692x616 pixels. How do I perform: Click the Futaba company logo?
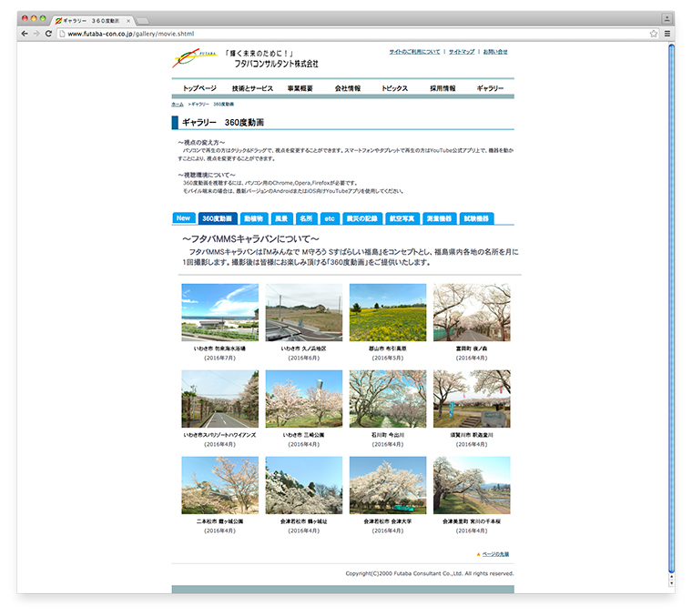[x=196, y=59]
